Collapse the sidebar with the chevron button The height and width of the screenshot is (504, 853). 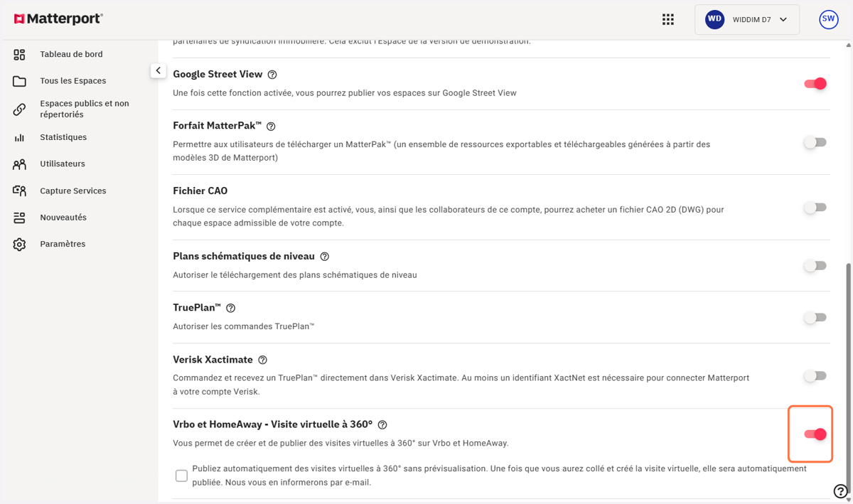(x=158, y=71)
